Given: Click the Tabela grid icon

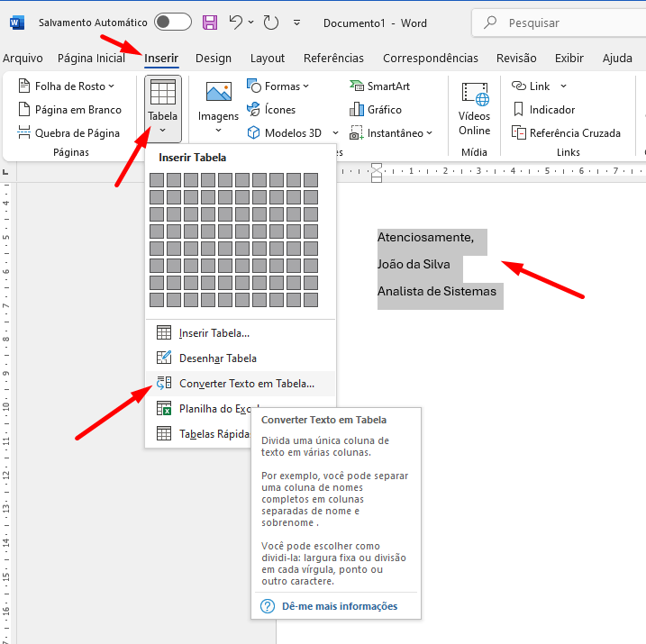Looking at the screenshot, I should click(x=163, y=92).
